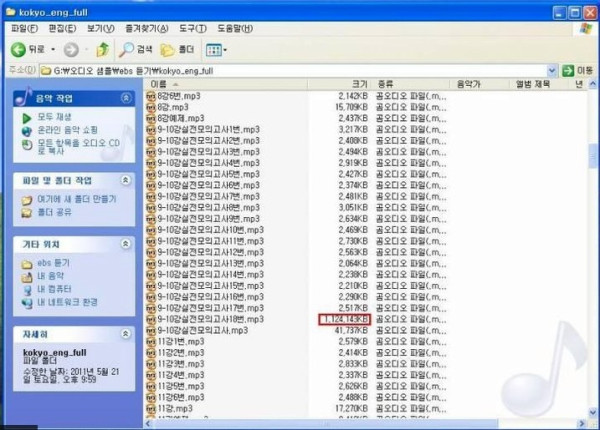Viewport: 600px width, 430px height.
Task: Click the Go arrow button beside address bar
Action: pos(568,70)
